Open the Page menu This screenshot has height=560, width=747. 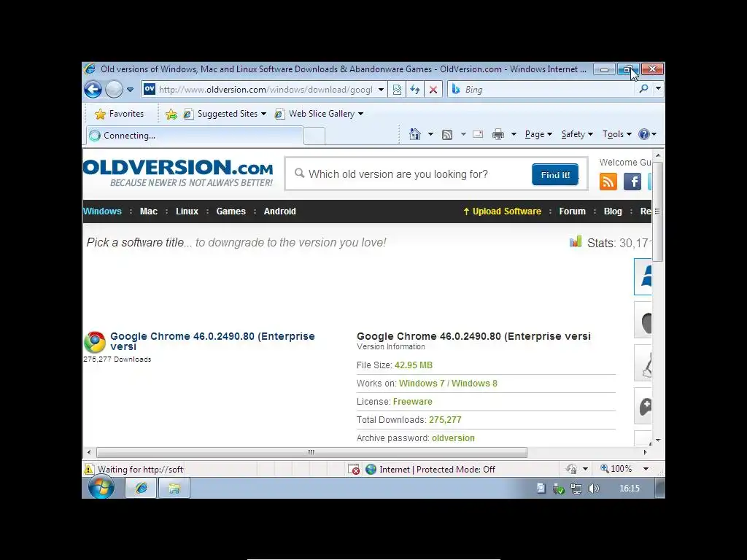click(538, 134)
